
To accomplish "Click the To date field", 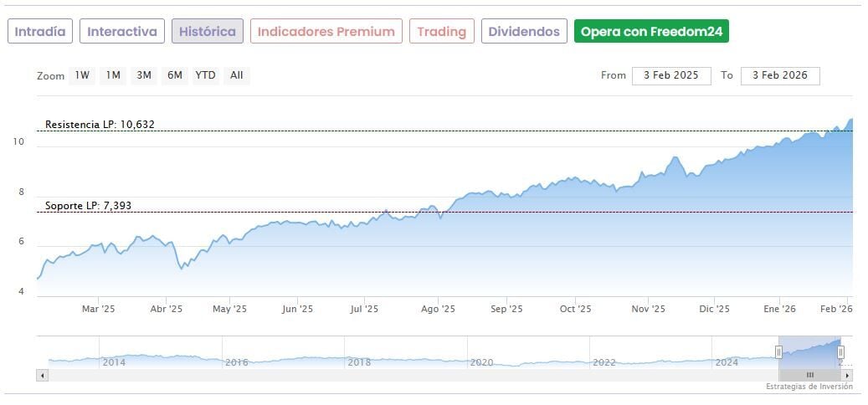I will point(780,75).
